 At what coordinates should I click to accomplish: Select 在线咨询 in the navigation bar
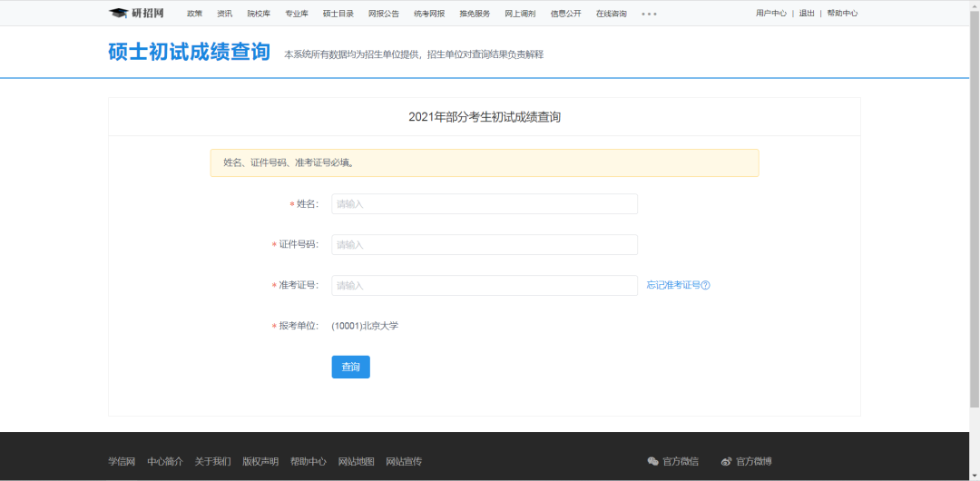point(611,14)
